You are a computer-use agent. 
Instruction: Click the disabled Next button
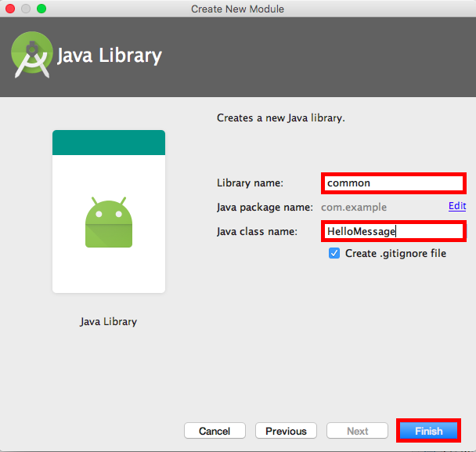pos(357,431)
